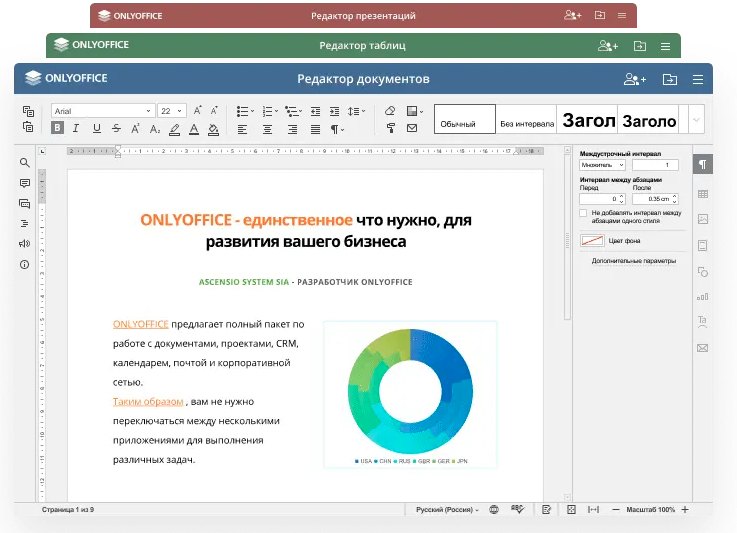Select the Без интервала paragraph style
Screen dimensions: 737x533
pyautogui.click(x=526, y=119)
